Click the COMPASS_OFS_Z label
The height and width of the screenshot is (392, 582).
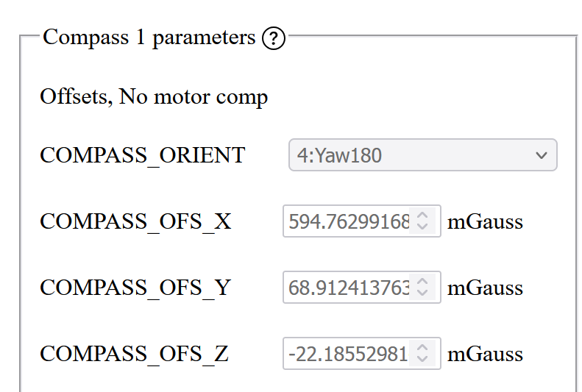tap(134, 354)
